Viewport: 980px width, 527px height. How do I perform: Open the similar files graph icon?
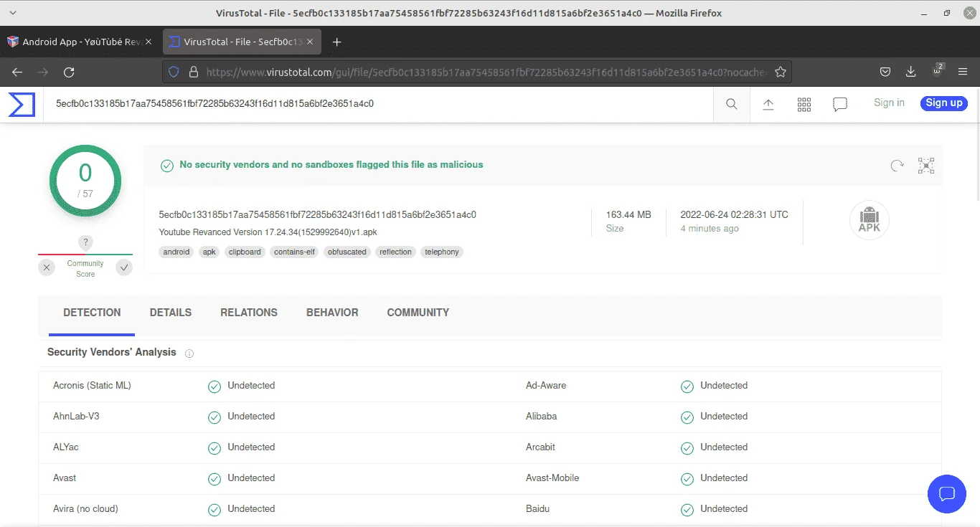tap(926, 166)
